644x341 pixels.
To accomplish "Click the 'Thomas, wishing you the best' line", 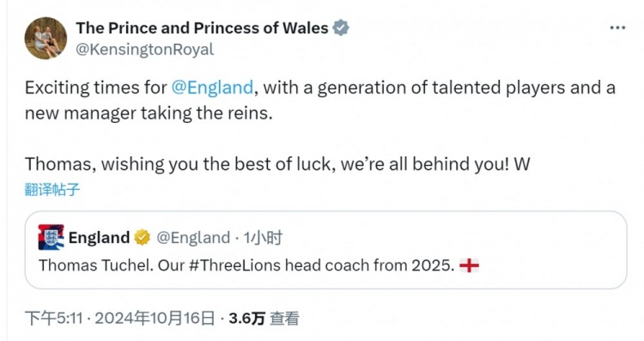I will point(277,164).
